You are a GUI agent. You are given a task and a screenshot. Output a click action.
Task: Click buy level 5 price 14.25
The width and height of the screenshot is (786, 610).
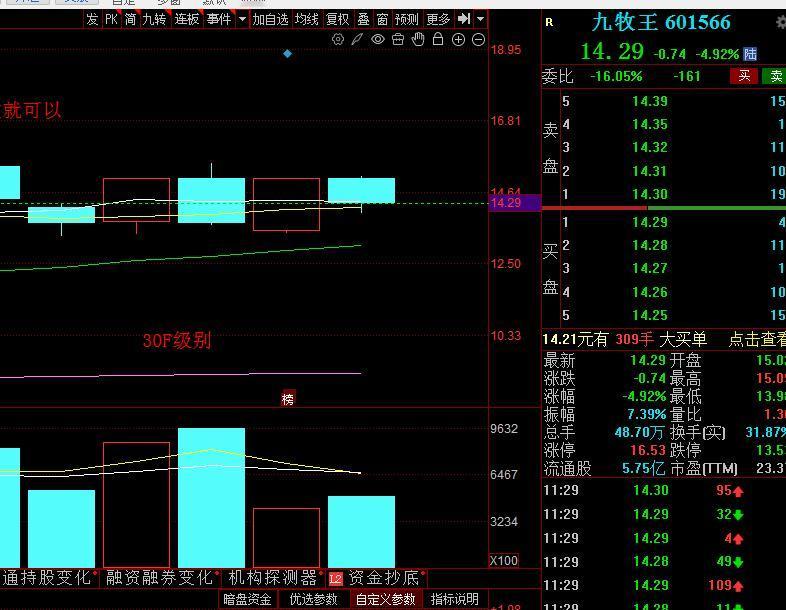click(650, 315)
